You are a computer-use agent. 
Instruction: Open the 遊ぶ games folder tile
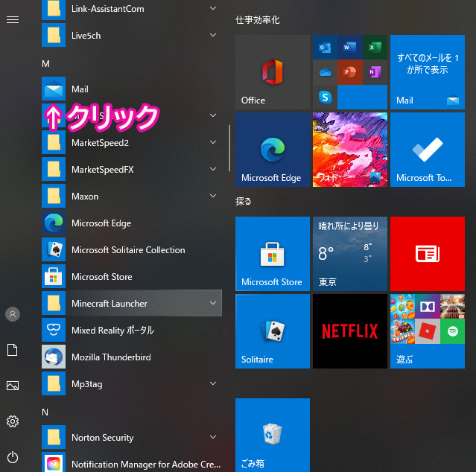pos(428,331)
